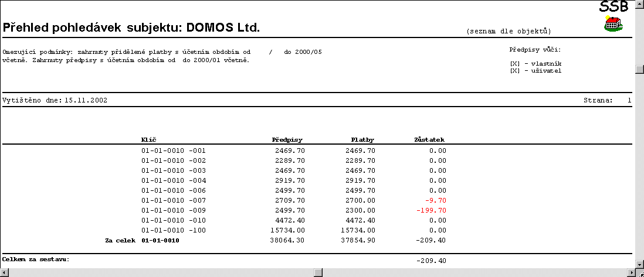Click the vertical scrollbar thumb
Screen dimensions: 644x277
pos(639,69)
